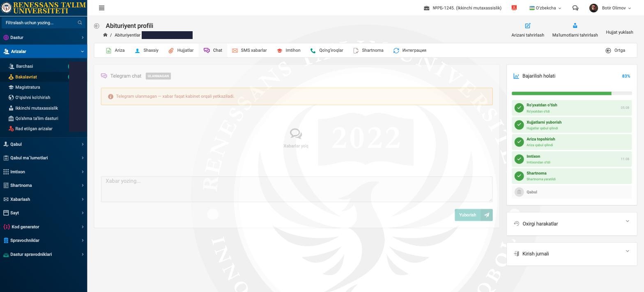Click the Hujjat yuklash button
The width and height of the screenshot is (644, 292).
point(619,32)
